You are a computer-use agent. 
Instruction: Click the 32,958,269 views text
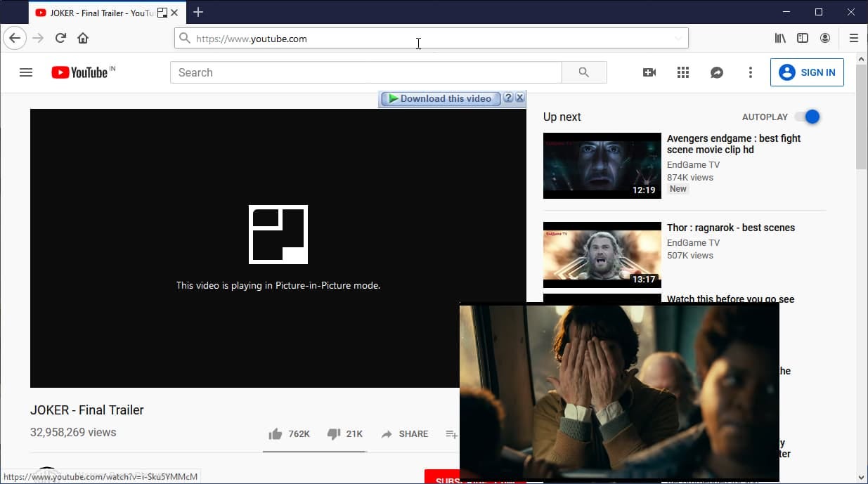(73, 432)
